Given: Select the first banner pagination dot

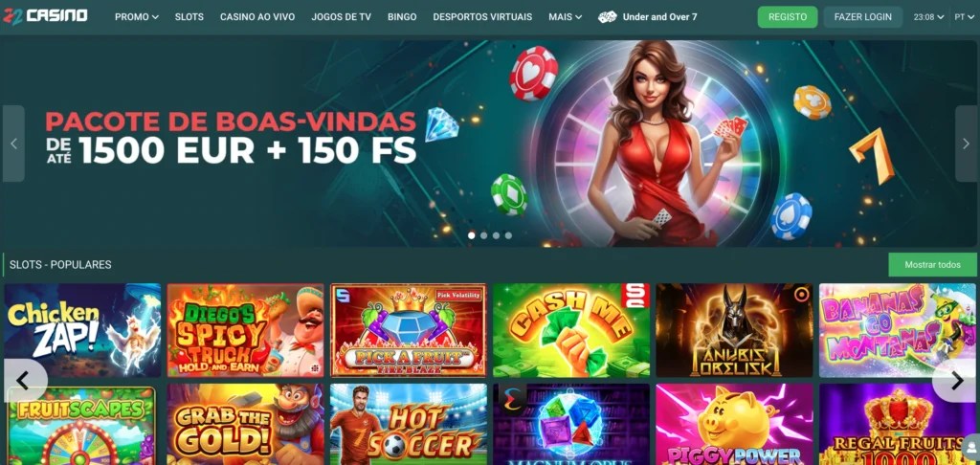Looking at the screenshot, I should pyautogui.click(x=471, y=235).
